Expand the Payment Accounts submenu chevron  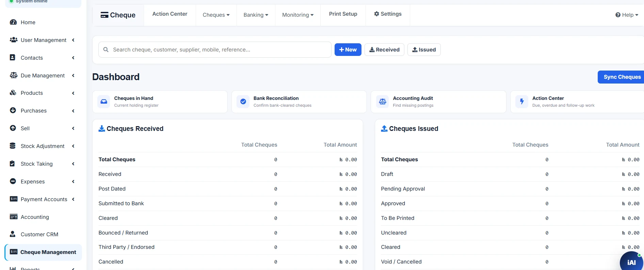[73, 199]
